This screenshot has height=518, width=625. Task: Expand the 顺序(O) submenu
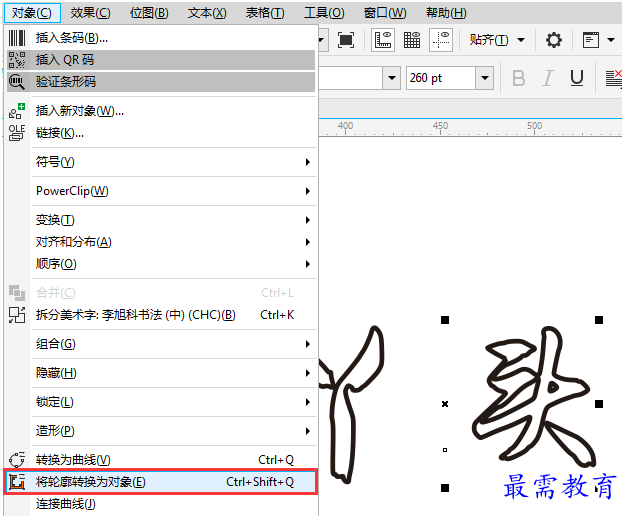click(x=161, y=264)
